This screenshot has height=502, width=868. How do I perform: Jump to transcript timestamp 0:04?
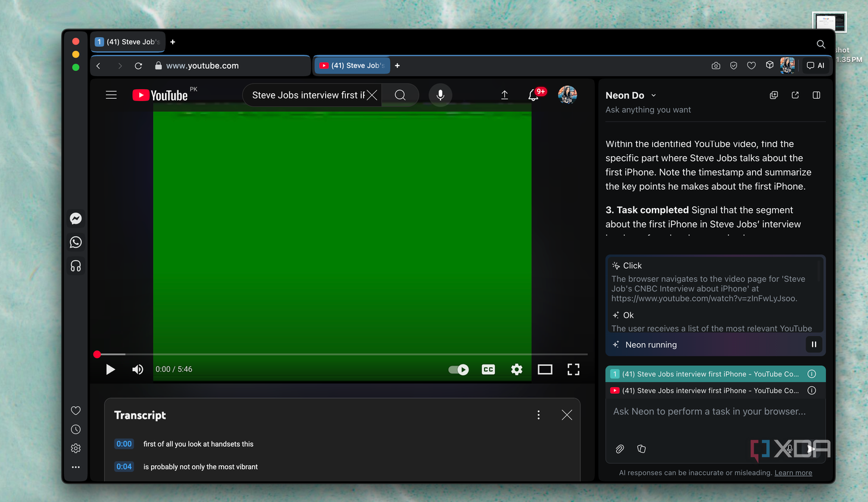[124, 466]
